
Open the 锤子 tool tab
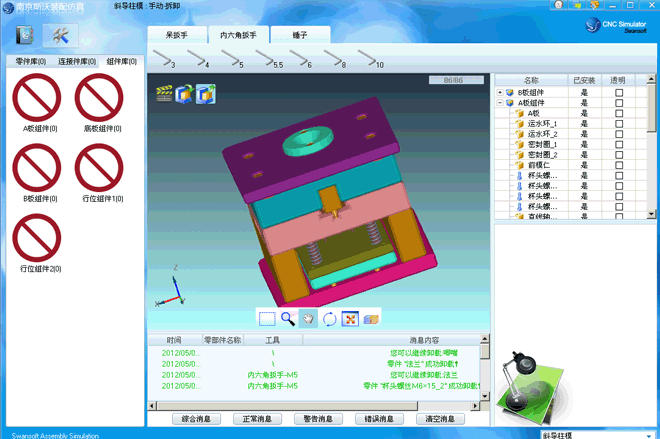(300, 35)
